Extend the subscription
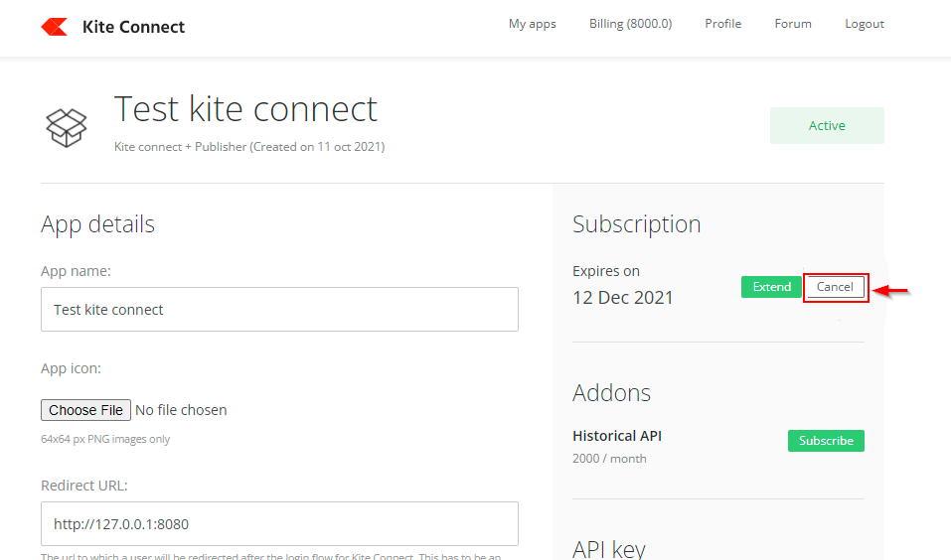This screenshot has width=951, height=560. [x=771, y=287]
